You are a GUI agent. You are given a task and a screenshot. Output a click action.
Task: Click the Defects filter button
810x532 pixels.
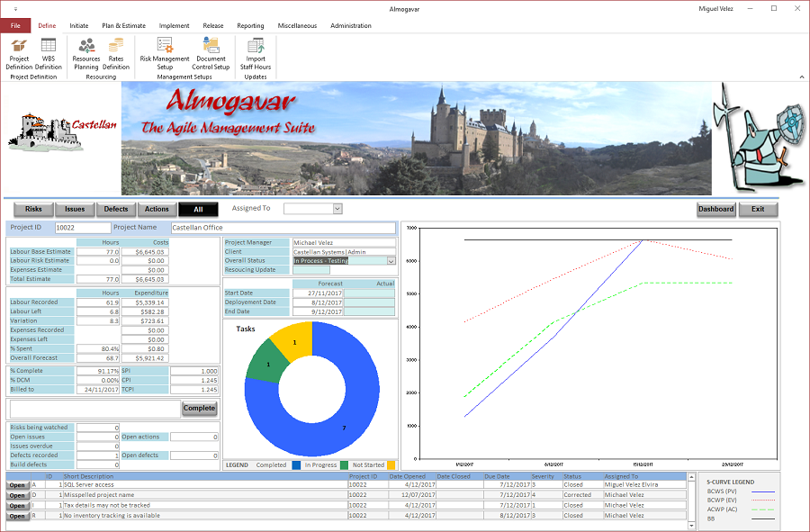pos(116,209)
